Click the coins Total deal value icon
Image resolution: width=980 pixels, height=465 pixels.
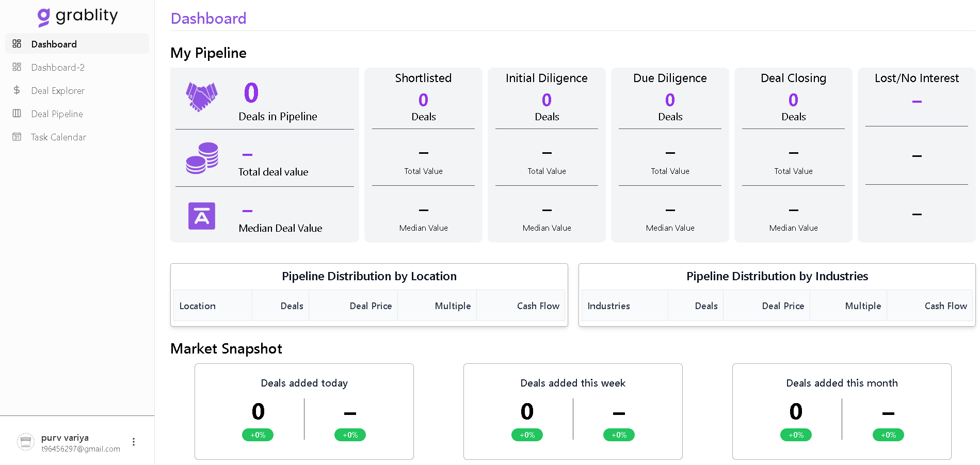point(202,158)
